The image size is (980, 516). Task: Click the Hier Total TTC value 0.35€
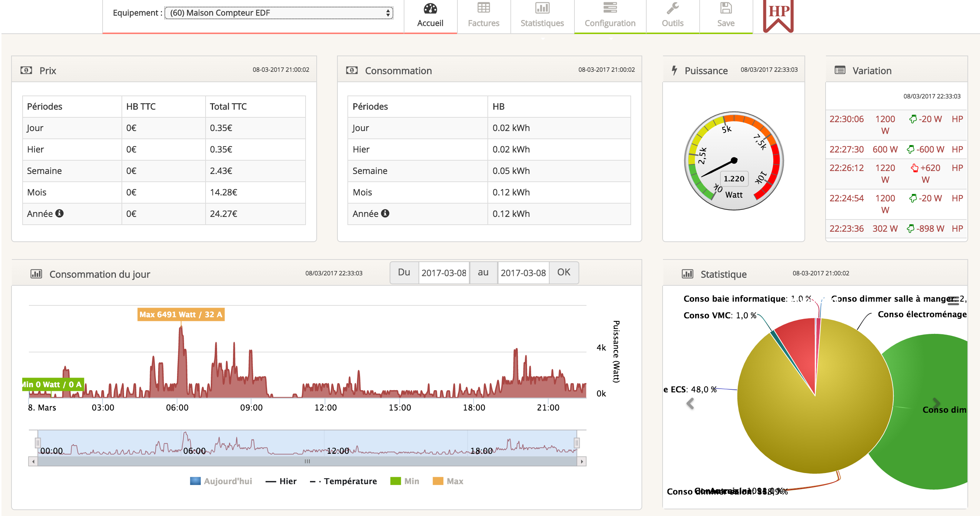pyautogui.click(x=221, y=150)
